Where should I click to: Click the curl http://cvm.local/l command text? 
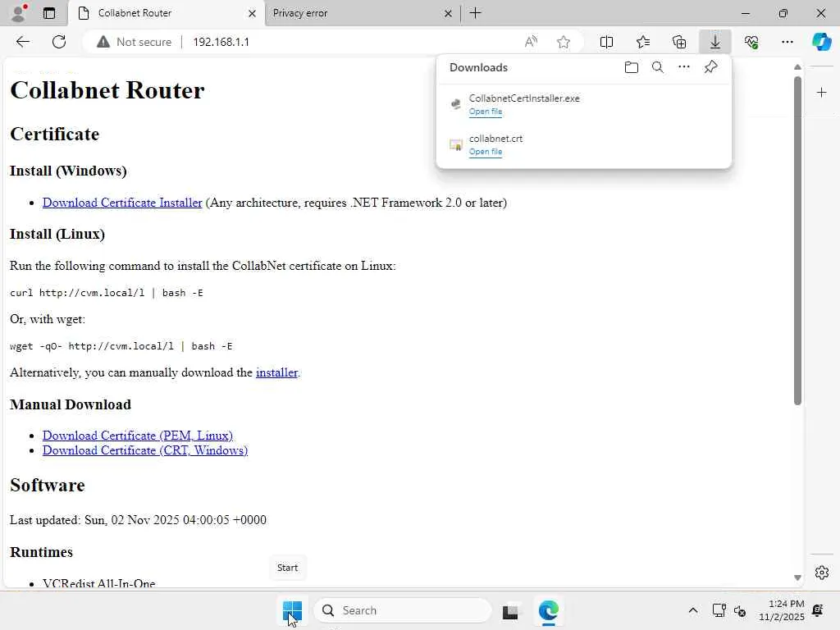[106, 293]
